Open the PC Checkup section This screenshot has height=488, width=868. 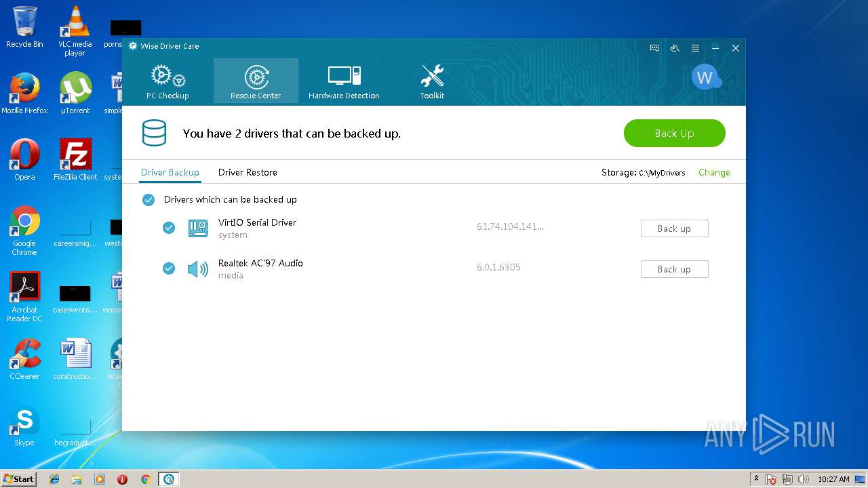point(167,81)
